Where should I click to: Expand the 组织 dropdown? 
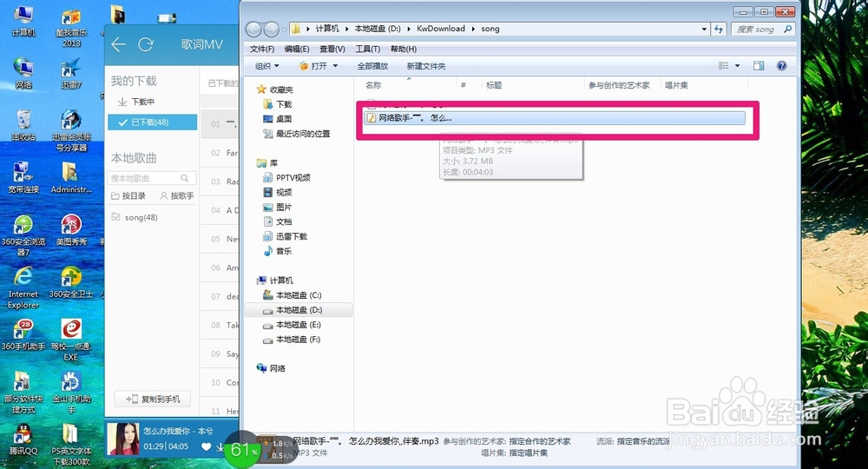pos(266,66)
